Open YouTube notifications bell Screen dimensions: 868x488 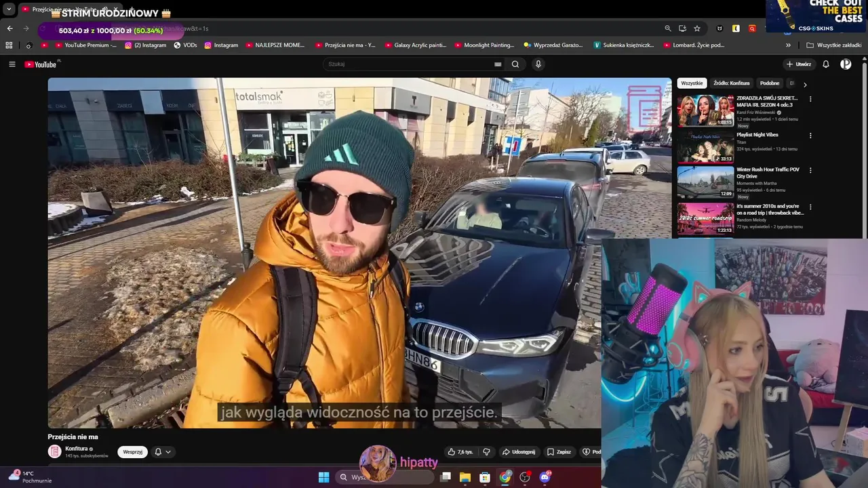pos(826,64)
